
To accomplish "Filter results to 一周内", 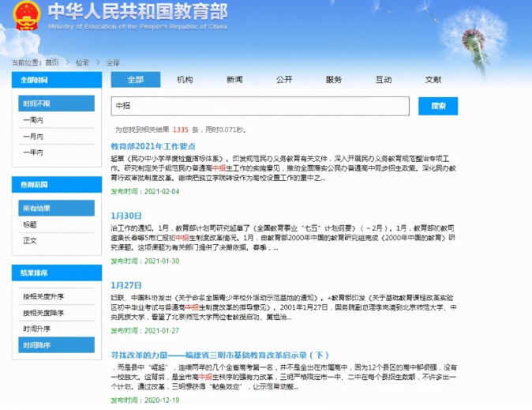I will click(33, 120).
